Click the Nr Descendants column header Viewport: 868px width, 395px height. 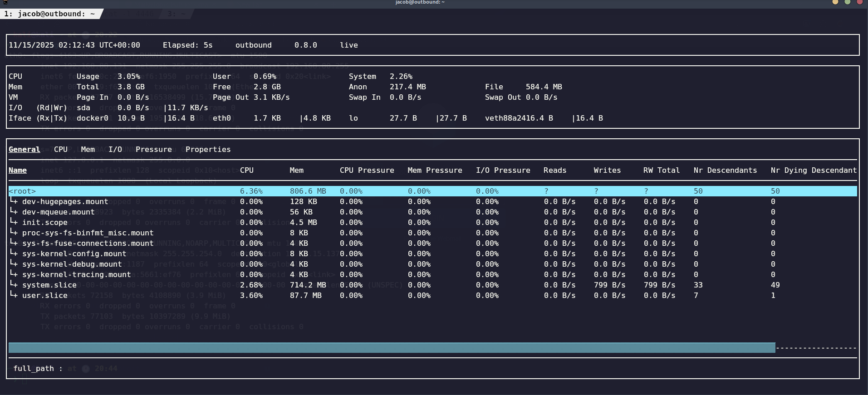725,170
